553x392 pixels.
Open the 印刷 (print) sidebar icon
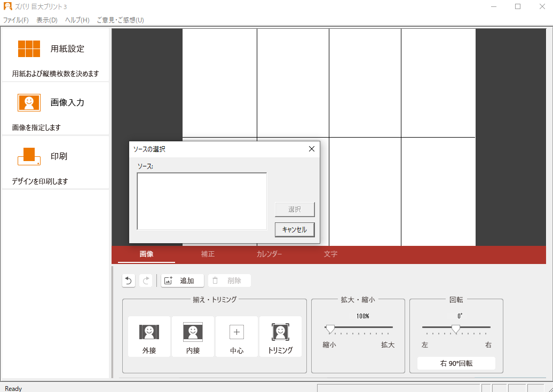[29, 156]
